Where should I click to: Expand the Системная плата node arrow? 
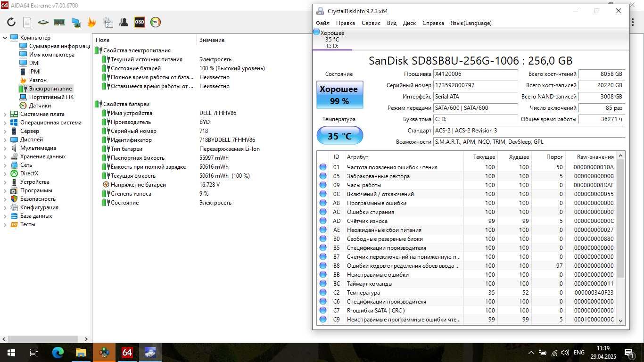pos(5,114)
